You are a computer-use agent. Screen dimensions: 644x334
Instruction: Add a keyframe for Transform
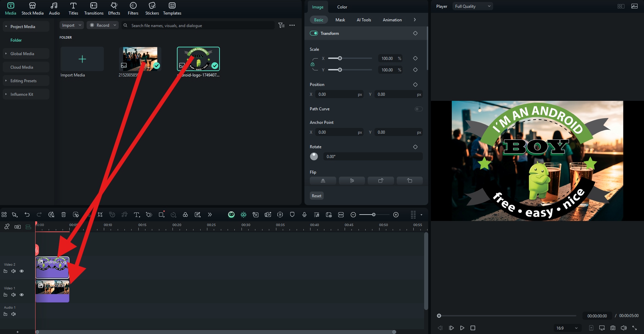[415, 33]
